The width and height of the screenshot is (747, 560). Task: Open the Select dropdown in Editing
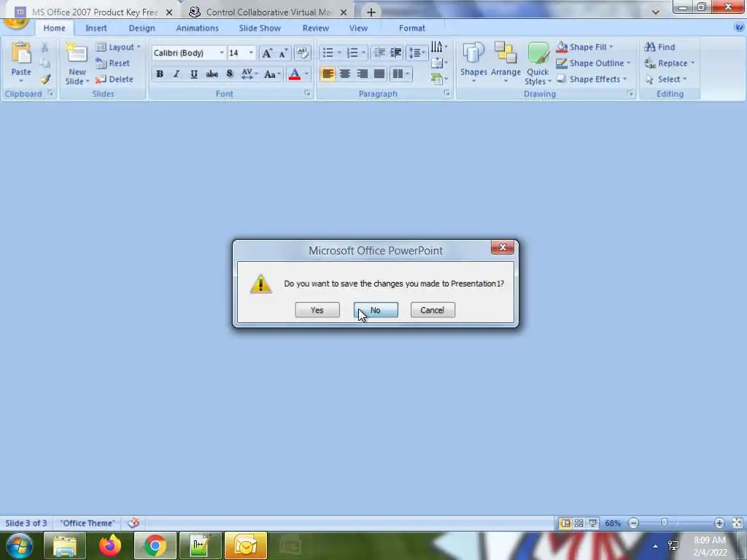tap(666, 79)
